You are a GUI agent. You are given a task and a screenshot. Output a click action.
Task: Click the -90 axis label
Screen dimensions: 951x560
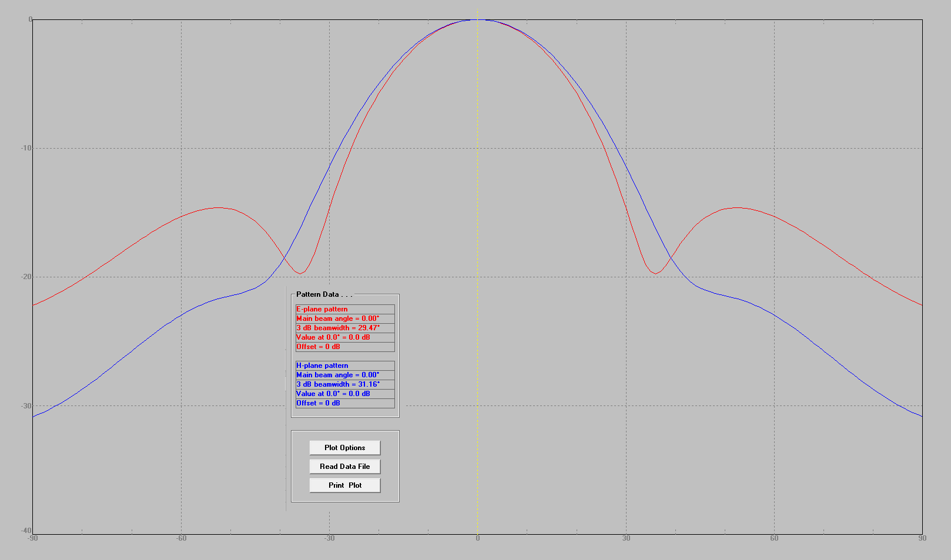[32, 537]
